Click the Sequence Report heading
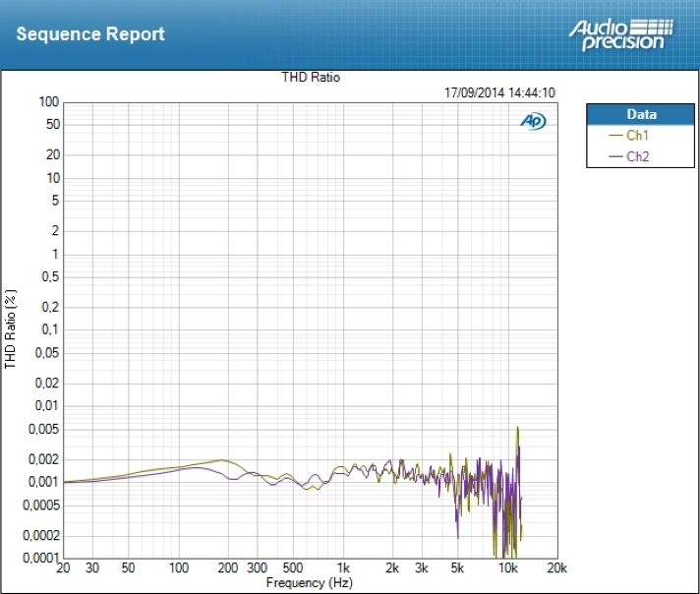Screen dimensions: 700x594 90,34
